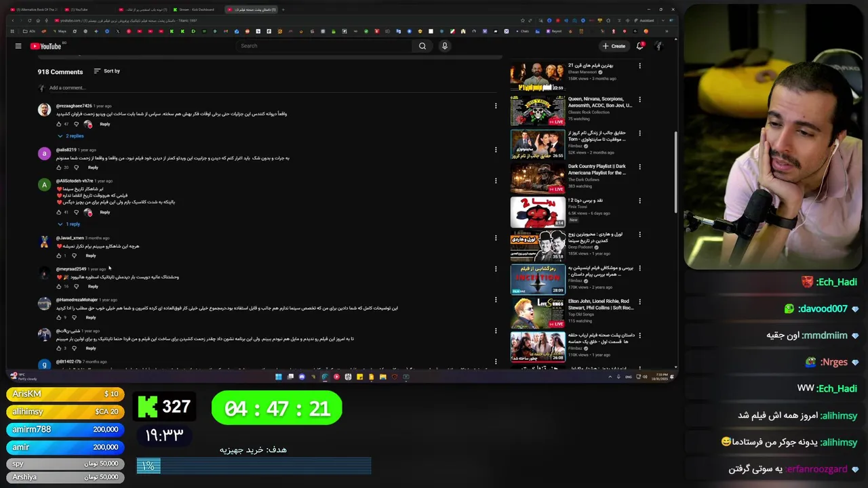Screen dimensions: 868x488
Task: Open Queen, Nirvana, Scorpions live video thumbnail
Action: click(x=538, y=110)
